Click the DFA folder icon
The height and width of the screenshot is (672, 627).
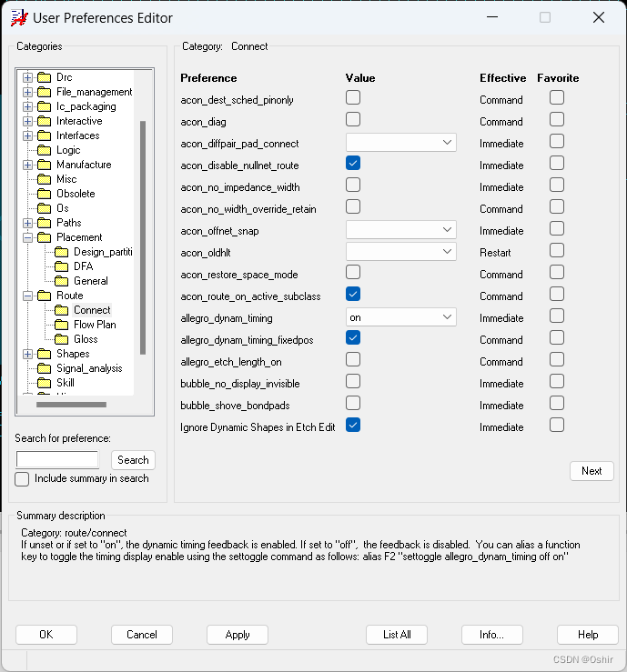(x=61, y=266)
